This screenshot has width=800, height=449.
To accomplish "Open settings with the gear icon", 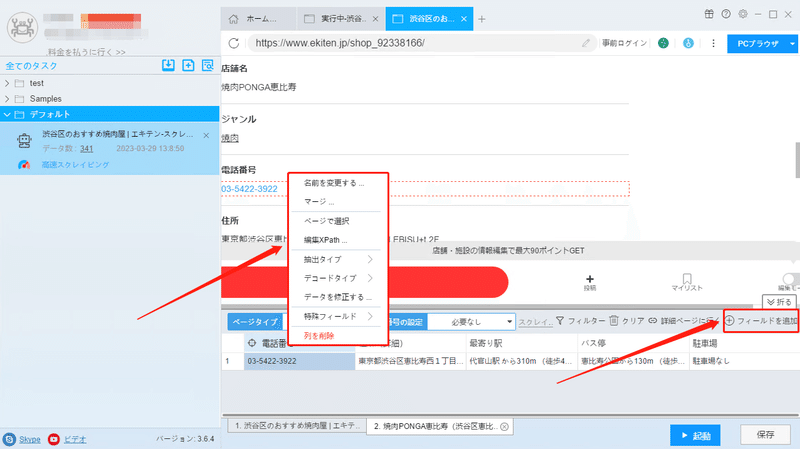I will tap(743, 14).
